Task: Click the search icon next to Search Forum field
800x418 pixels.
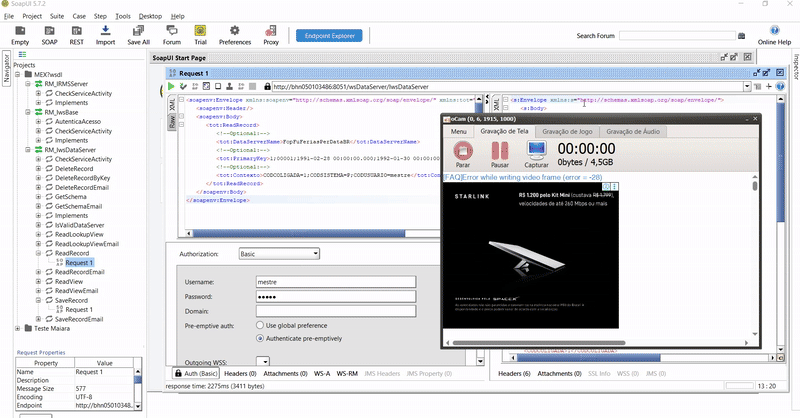Action: click(x=741, y=36)
